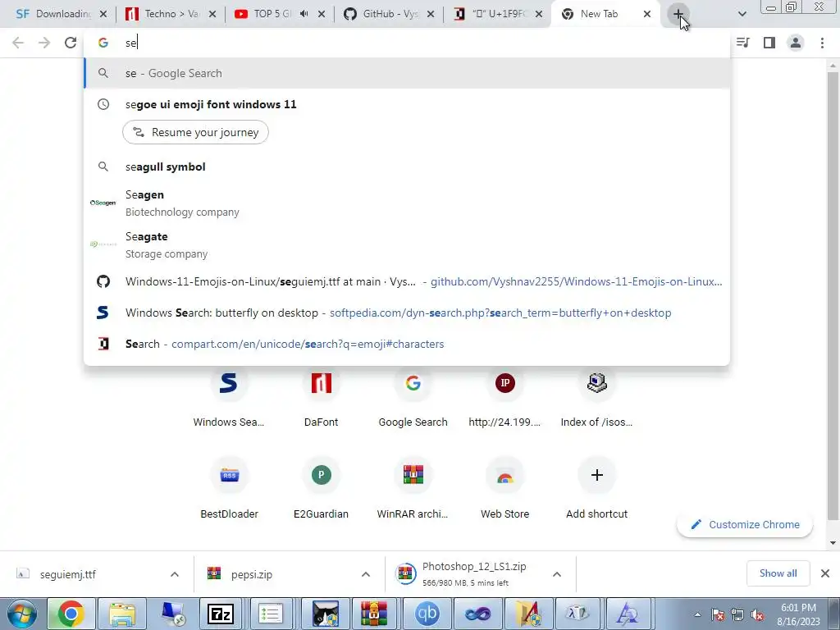
Task: Close the New Tab tab
Action: [647, 14]
